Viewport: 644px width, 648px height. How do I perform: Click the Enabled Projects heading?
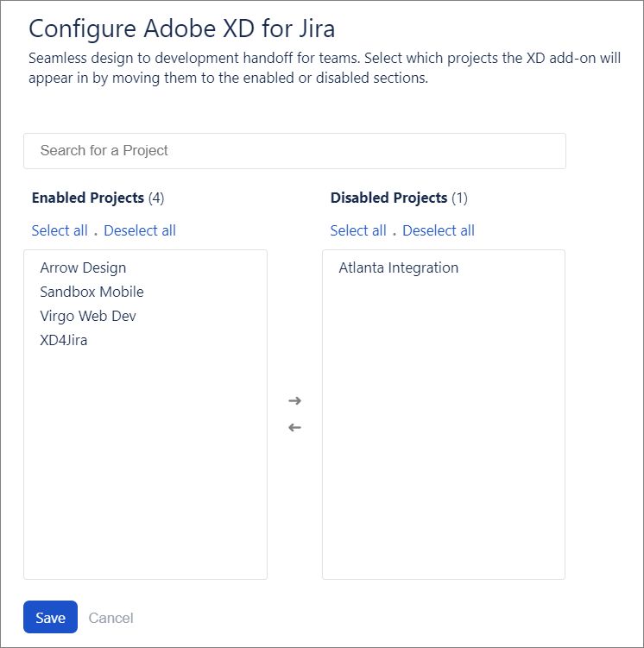(x=88, y=198)
